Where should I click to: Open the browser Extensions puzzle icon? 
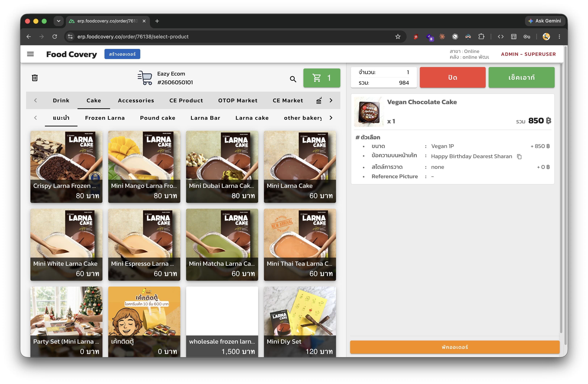coord(481,37)
